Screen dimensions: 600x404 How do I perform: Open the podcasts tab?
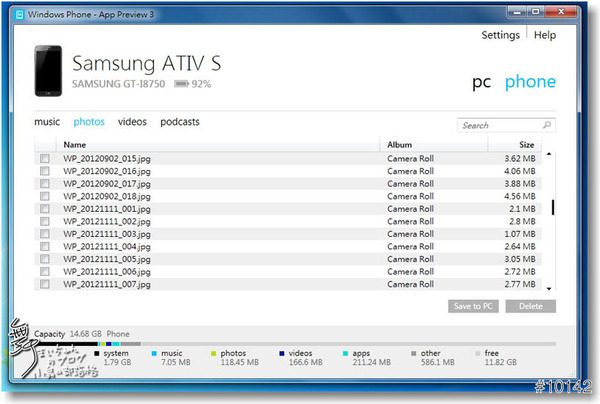tap(180, 122)
